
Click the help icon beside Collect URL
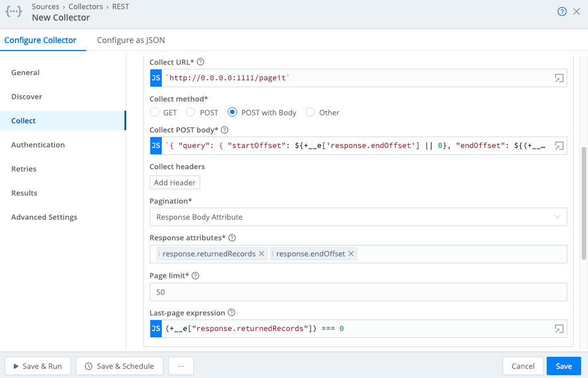(201, 62)
